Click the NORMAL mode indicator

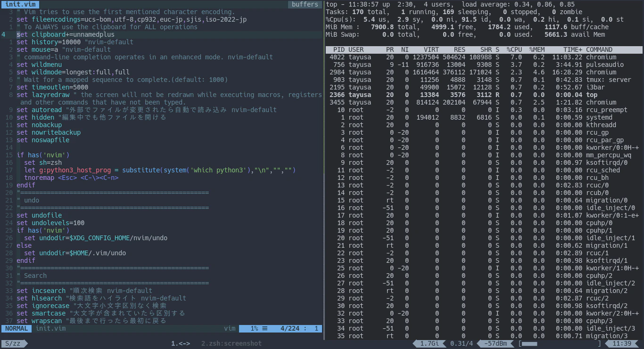coord(17,328)
